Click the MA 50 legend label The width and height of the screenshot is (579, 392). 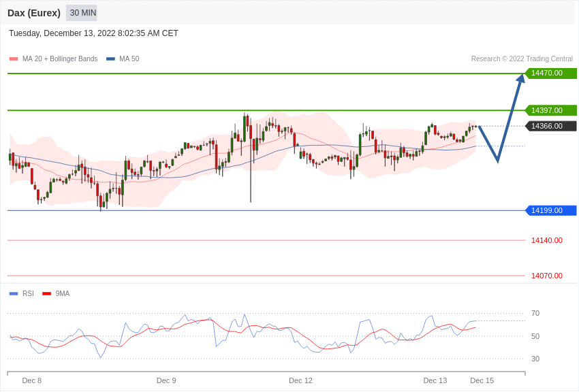[x=129, y=59]
